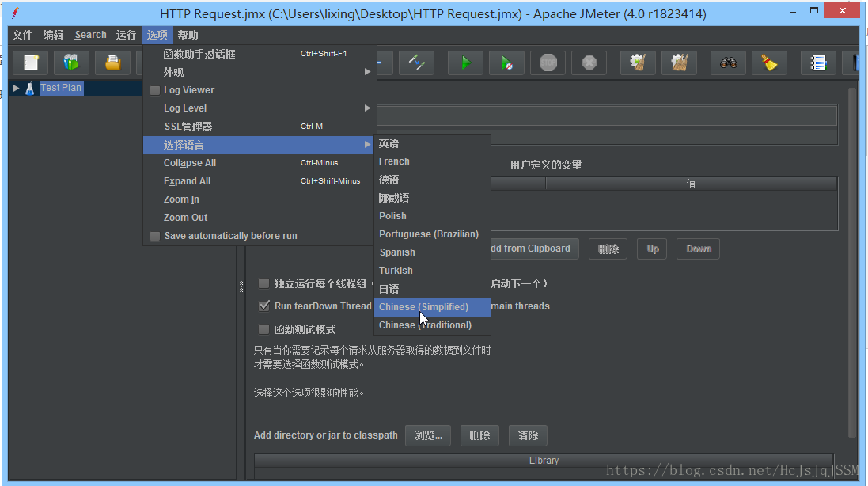The width and height of the screenshot is (868, 486).
Task: Click 删除 button beside 浏览
Action: pyautogui.click(x=479, y=435)
